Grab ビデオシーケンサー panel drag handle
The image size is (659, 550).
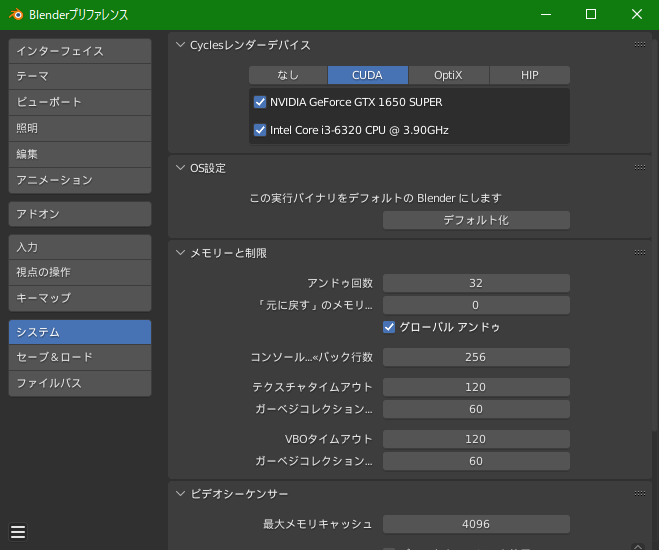click(640, 493)
